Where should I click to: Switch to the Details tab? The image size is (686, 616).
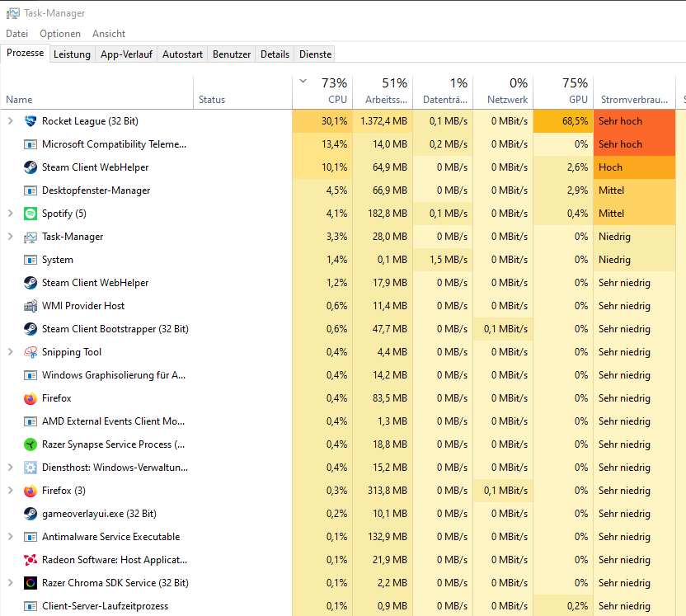pyautogui.click(x=275, y=54)
